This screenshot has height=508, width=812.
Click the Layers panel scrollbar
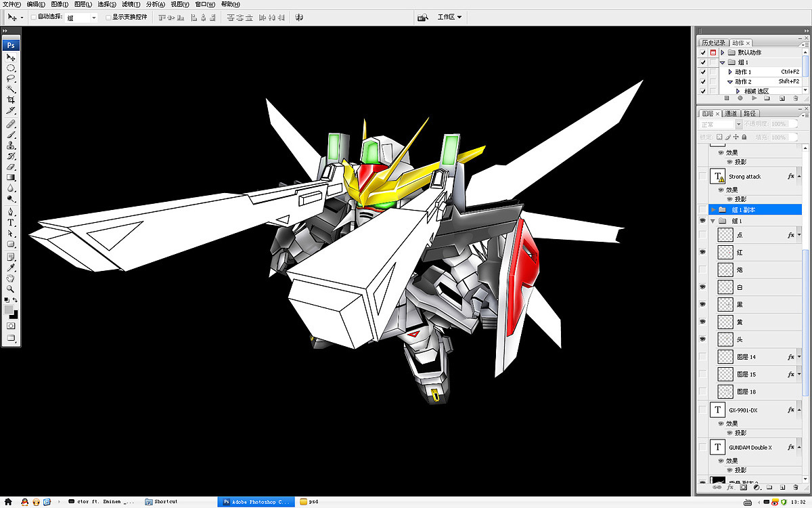tap(805, 322)
